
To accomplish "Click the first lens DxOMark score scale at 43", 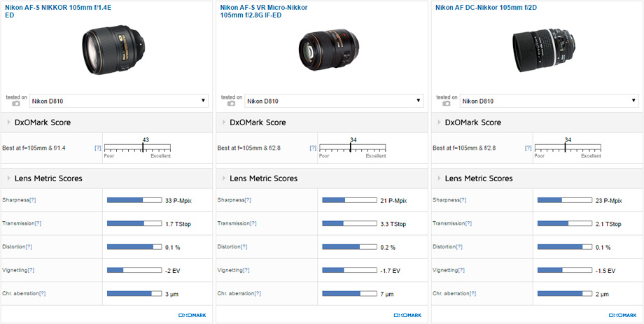I will (x=143, y=148).
